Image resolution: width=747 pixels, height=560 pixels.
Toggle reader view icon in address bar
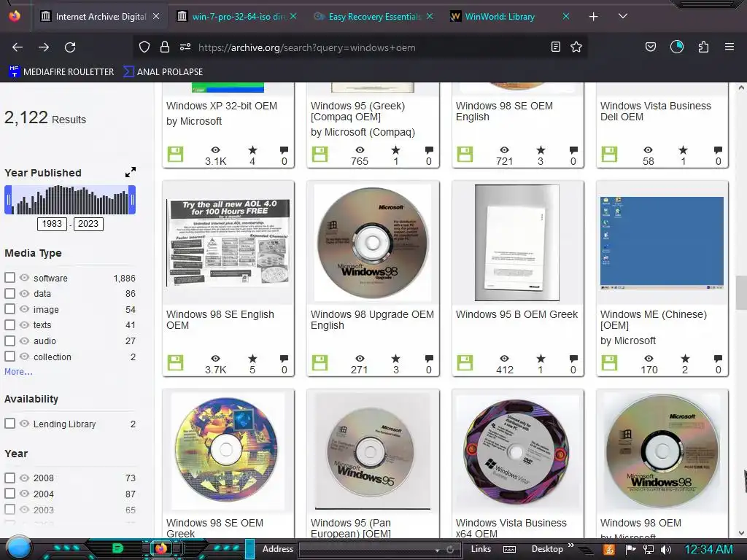(555, 47)
